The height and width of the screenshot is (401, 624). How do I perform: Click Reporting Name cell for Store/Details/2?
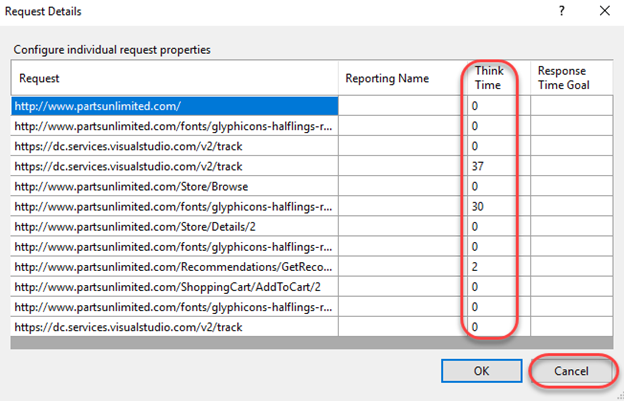(403, 226)
